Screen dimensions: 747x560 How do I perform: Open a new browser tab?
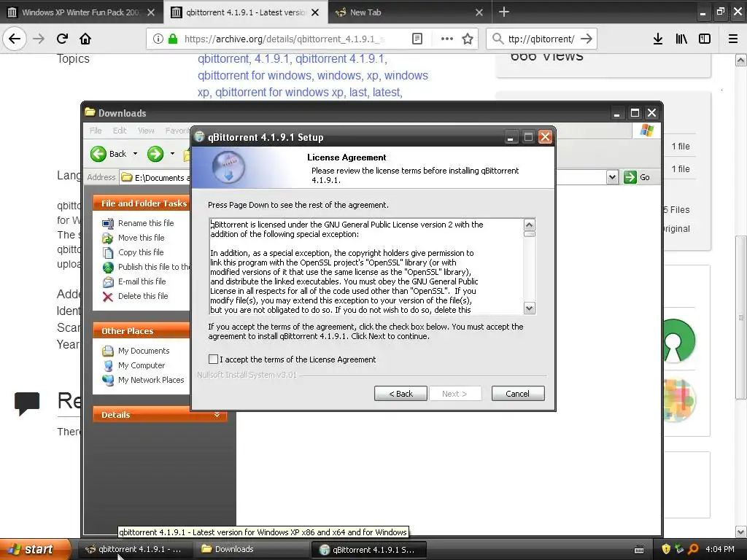tap(503, 12)
